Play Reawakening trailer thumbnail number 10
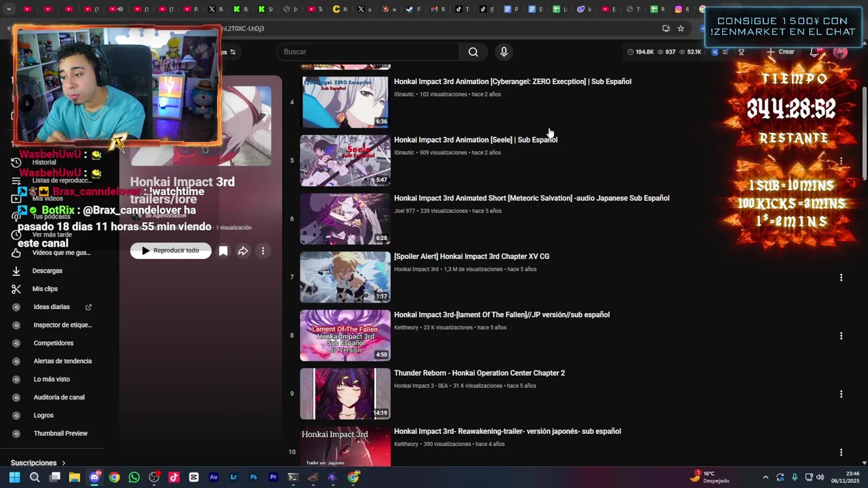Screen dimensions: 868x488 point(345,447)
